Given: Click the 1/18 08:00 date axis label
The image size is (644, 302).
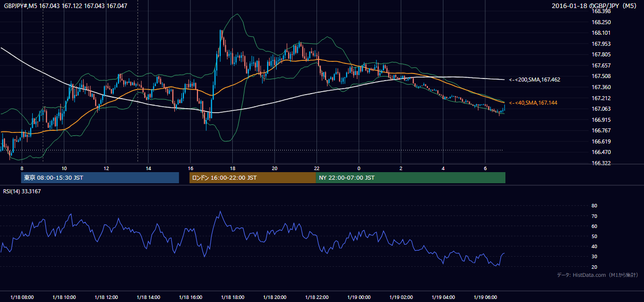Looking at the screenshot, I should [22, 297].
